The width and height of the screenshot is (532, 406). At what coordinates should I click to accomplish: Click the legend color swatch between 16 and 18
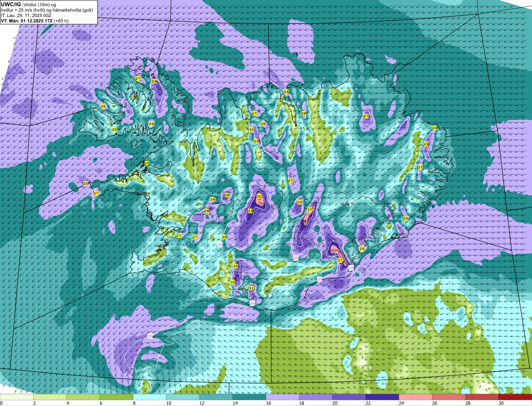coord(283,397)
